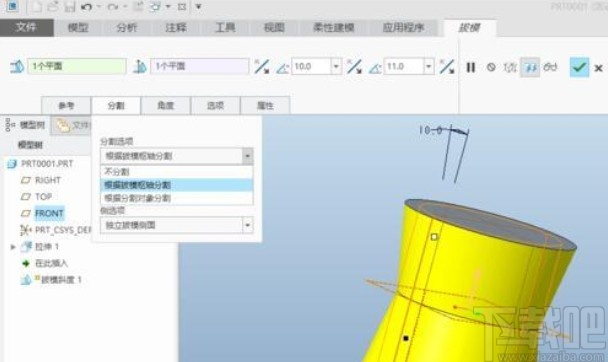
Task: Switch to the 模型 ribbon tab
Action: pos(78,28)
